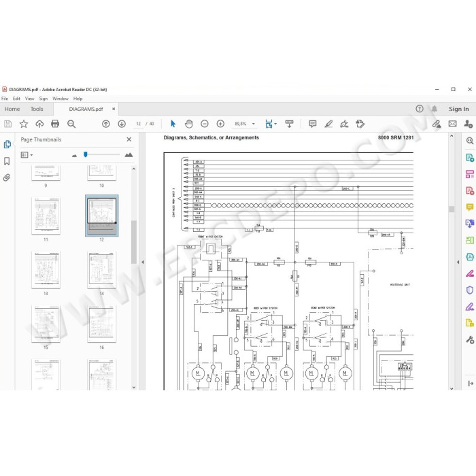Click the Save file icon

(8, 124)
